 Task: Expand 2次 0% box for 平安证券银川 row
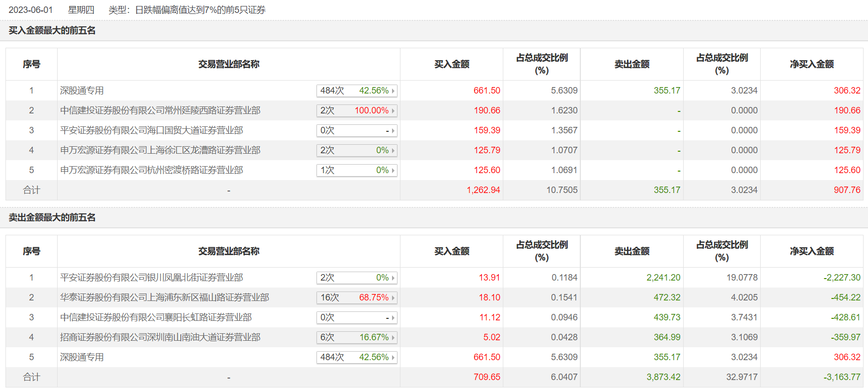(x=357, y=278)
